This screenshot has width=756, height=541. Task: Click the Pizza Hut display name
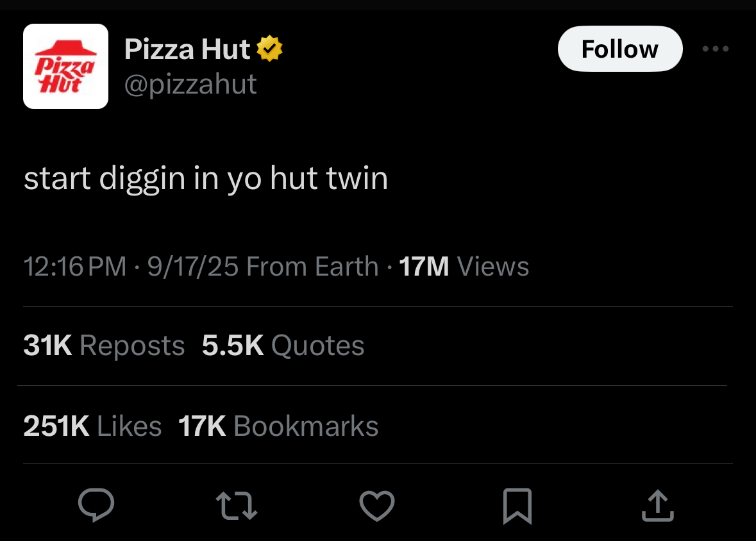(x=187, y=49)
